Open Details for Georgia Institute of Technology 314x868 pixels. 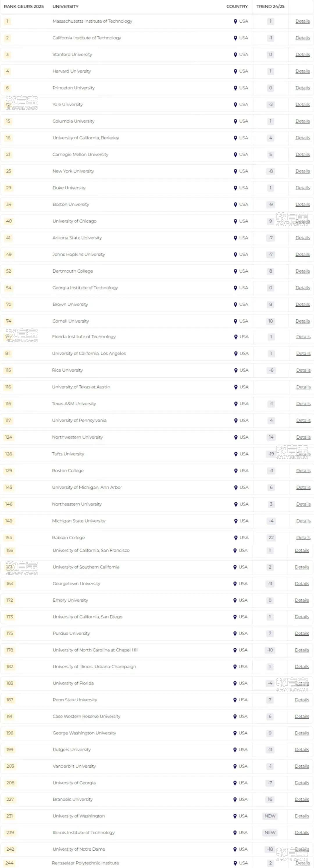point(303,288)
